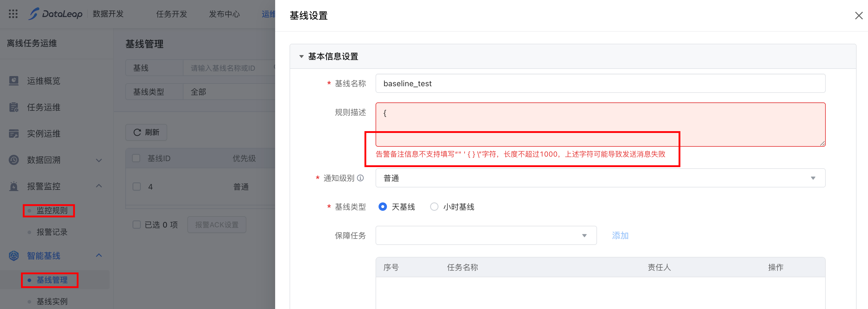
Task: Click the 添加 link
Action: pyautogui.click(x=620, y=235)
